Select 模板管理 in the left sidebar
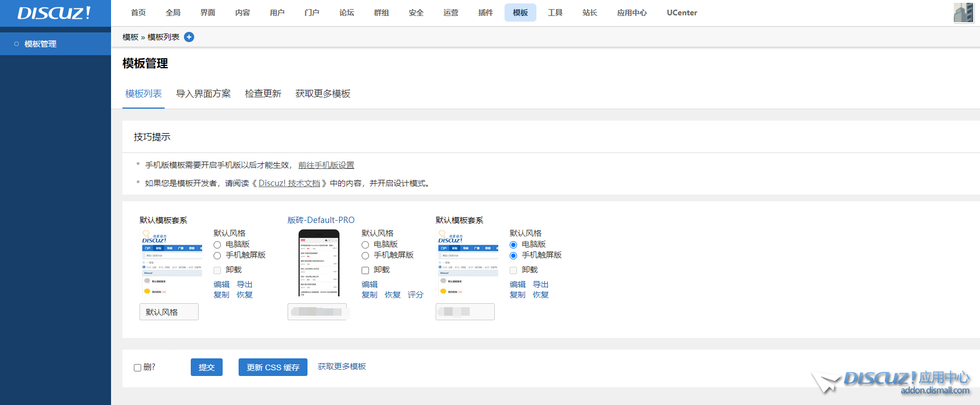 coord(55,44)
